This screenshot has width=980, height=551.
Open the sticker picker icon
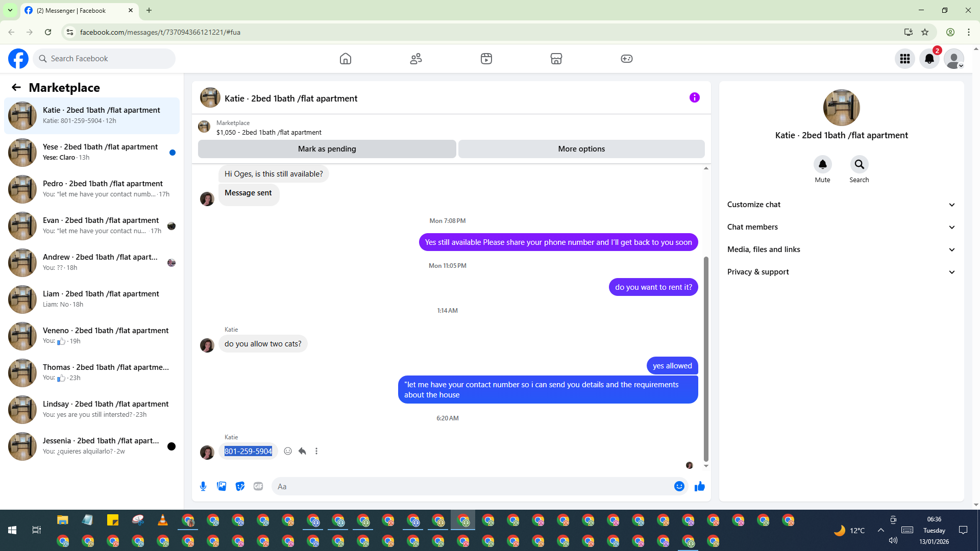pos(240,486)
